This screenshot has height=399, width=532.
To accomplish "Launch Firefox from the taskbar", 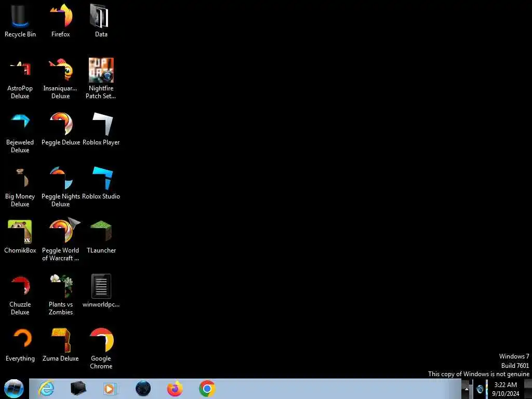I will click(x=175, y=389).
